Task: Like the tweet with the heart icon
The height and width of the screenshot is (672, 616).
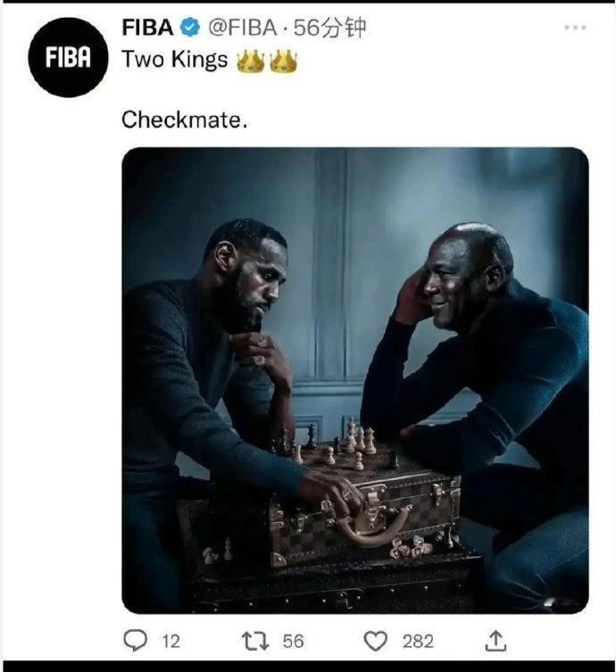Action: pyautogui.click(x=375, y=641)
